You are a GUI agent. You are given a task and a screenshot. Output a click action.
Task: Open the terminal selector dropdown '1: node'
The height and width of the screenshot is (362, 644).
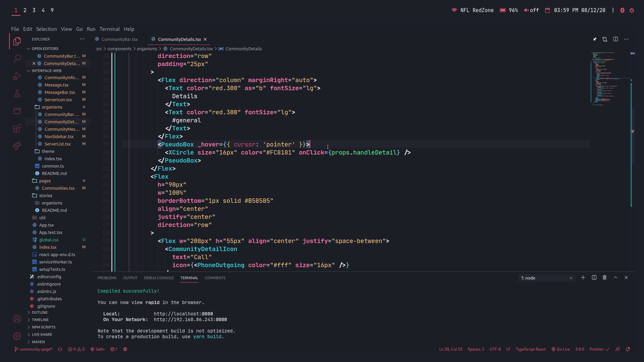[x=546, y=278]
